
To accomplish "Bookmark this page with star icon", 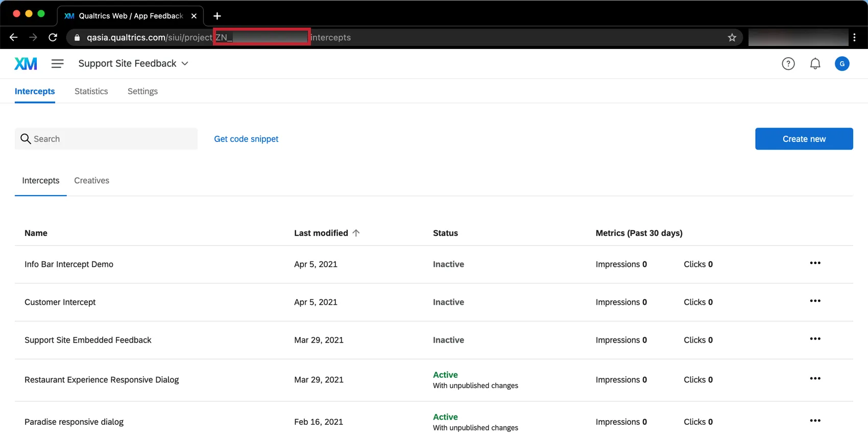I will click(732, 37).
